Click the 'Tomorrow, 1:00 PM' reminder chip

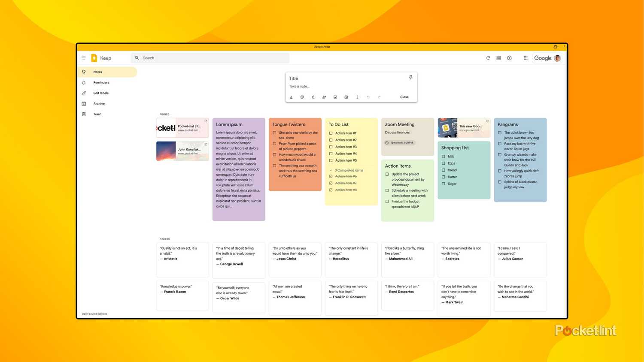[400, 143]
